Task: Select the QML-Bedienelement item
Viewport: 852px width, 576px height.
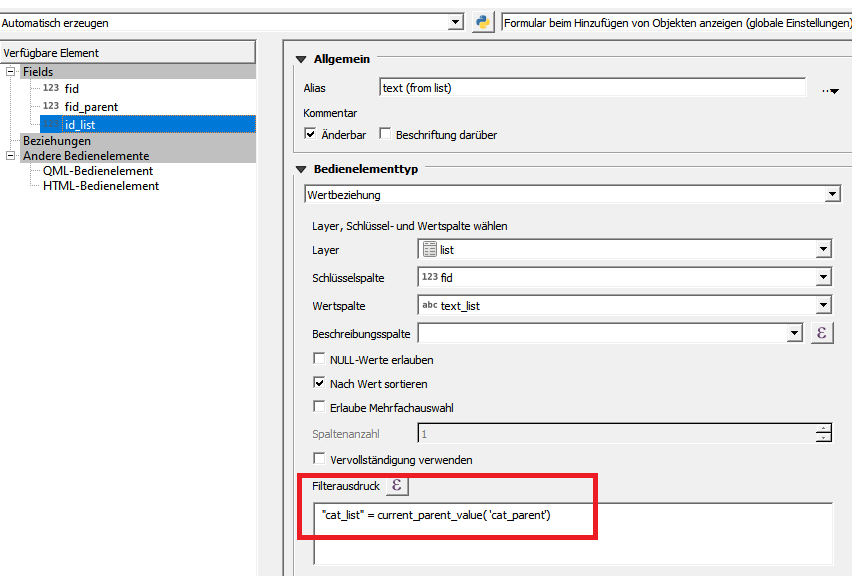Action: point(99,170)
